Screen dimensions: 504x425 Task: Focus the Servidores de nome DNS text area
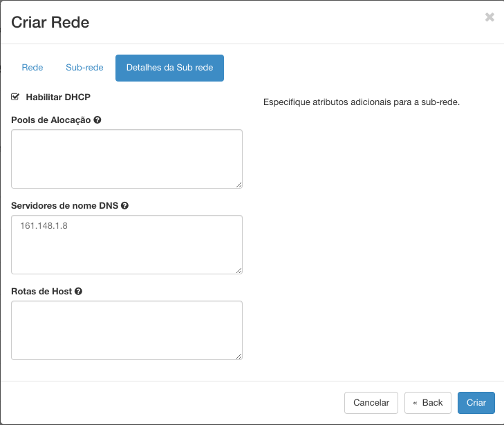point(127,245)
